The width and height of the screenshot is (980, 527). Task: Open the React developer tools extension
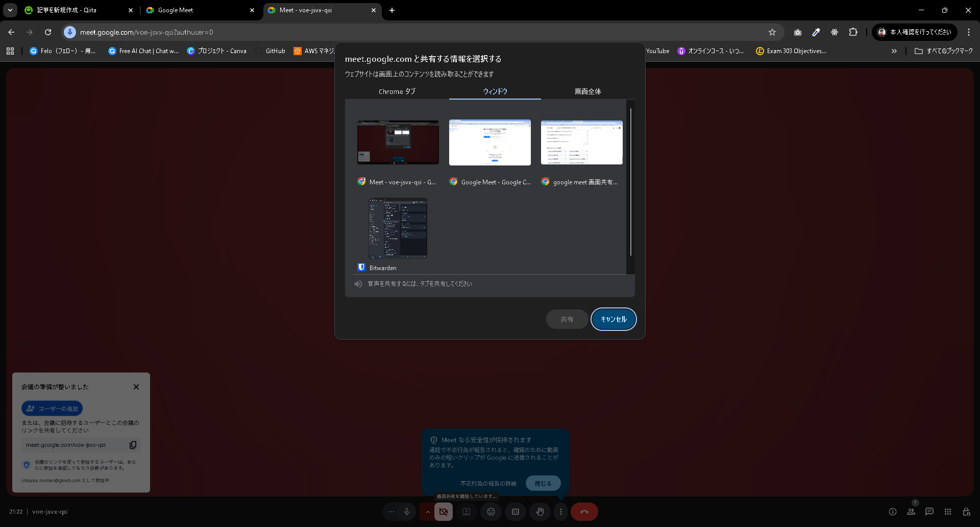(835, 32)
